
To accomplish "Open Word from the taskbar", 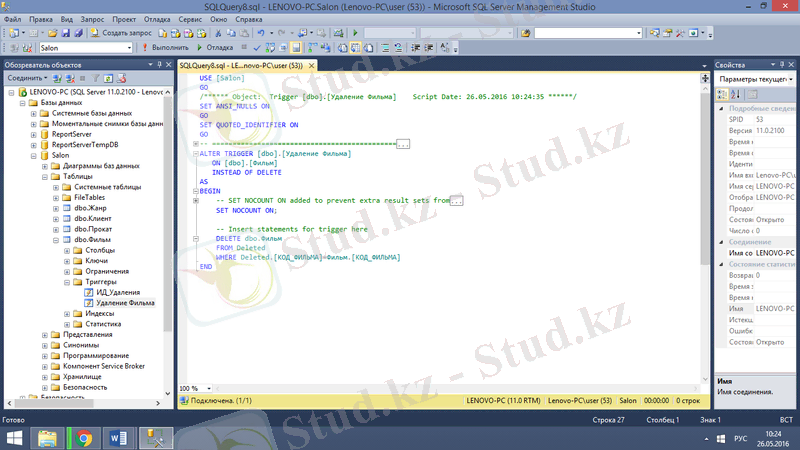I will click(x=118, y=438).
